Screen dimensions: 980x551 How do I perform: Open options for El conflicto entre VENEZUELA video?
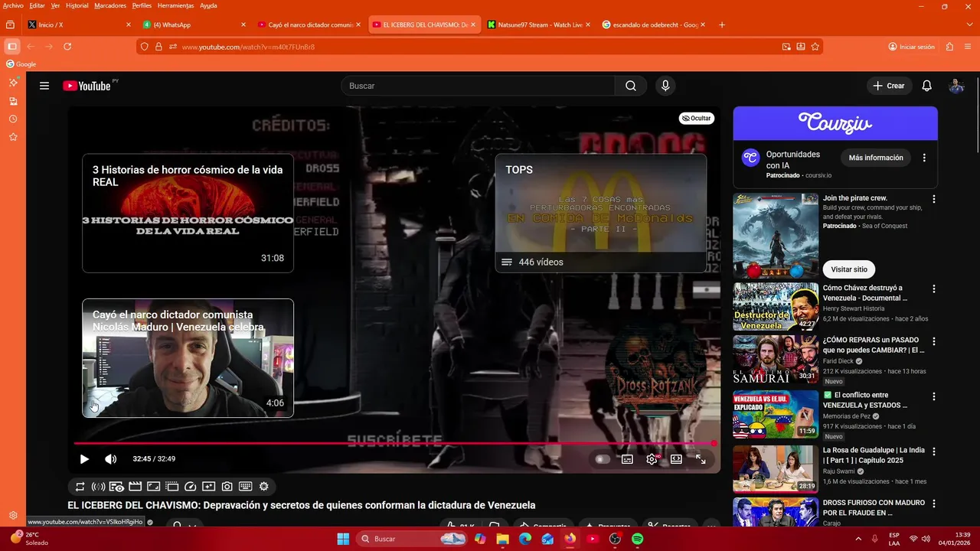coord(933,396)
